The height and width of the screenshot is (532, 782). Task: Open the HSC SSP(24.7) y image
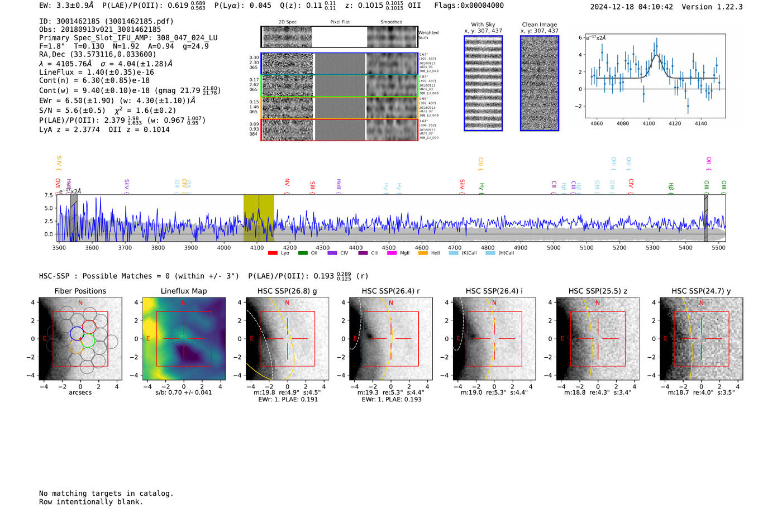pos(701,339)
